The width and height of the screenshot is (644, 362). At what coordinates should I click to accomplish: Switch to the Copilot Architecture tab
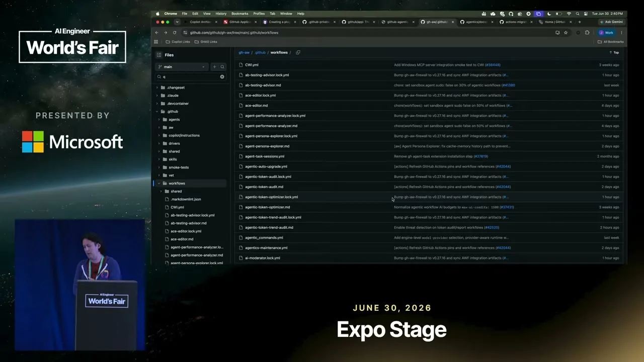pyautogui.click(x=199, y=22)
